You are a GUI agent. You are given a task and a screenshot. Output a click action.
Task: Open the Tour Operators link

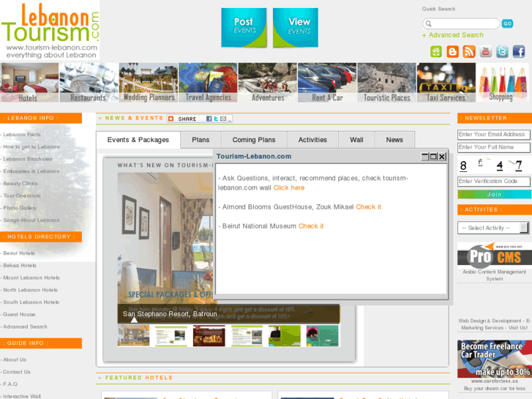click(22, 195)
